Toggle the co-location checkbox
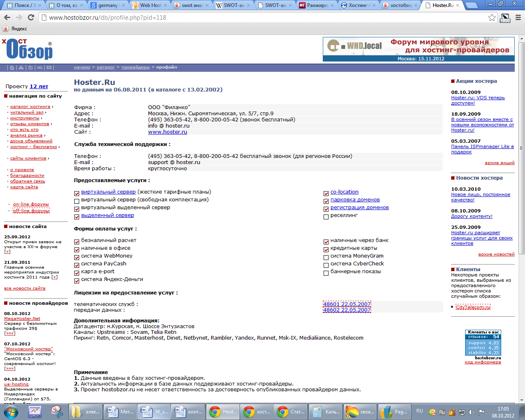Viewport: 525px width, 420px height. coord(326,193)
